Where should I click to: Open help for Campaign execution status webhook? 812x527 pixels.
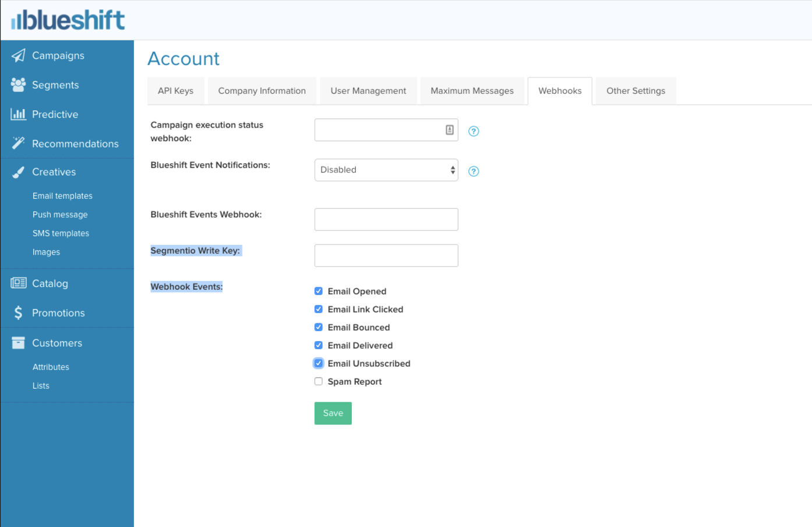(x=474, y=131)
